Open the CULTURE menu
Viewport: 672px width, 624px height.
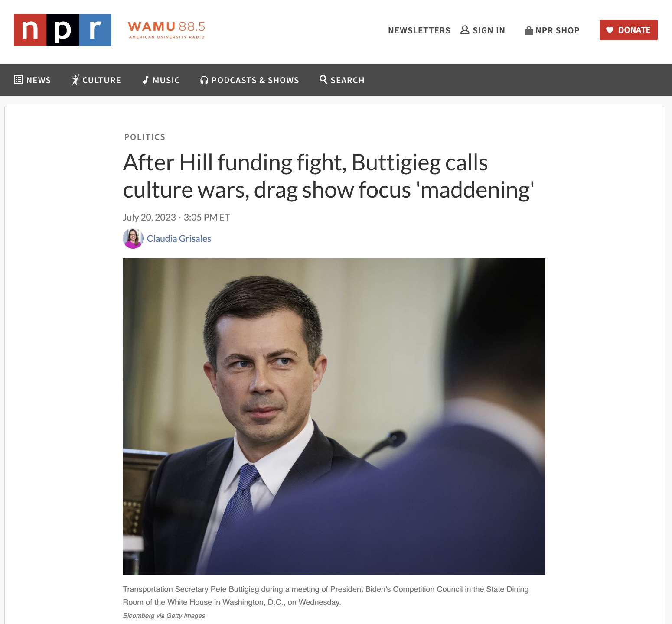(x=96, y=80)
